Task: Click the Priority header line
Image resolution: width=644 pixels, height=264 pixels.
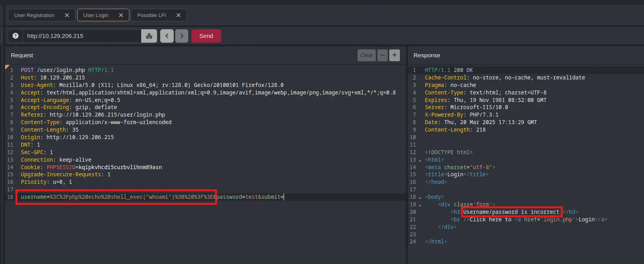Action: pyautogui.click(x=47, y=182)
